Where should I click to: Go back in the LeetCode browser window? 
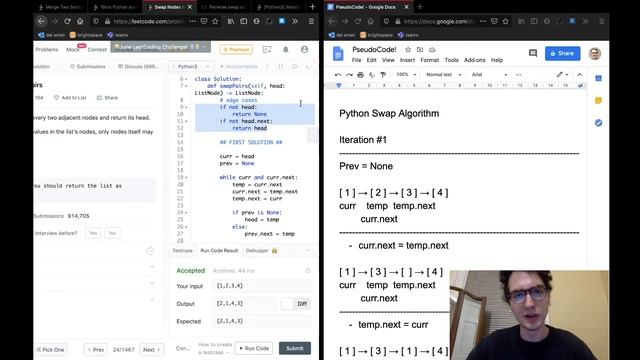point(41,21)
